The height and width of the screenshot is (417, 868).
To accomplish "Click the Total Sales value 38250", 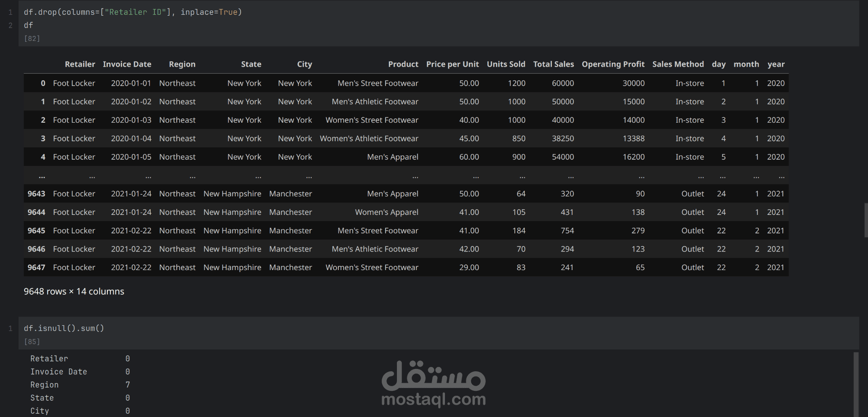I will pos(563,138).
